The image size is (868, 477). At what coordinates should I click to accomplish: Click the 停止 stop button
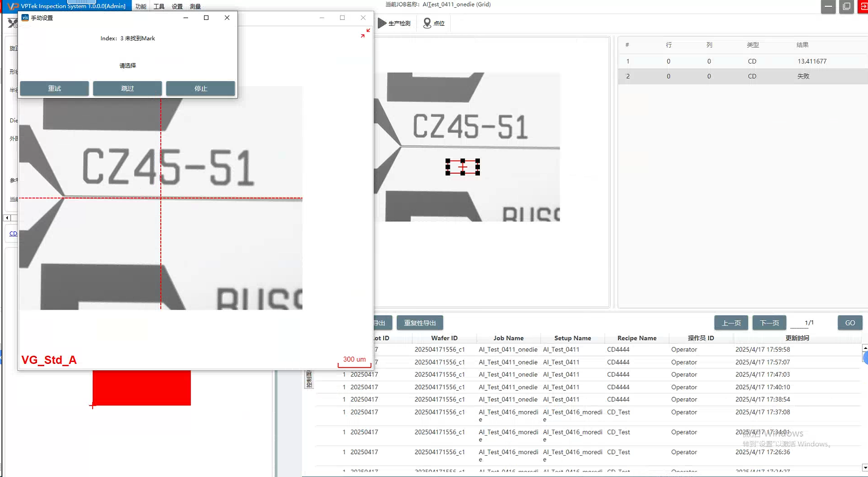coord(201,88)
